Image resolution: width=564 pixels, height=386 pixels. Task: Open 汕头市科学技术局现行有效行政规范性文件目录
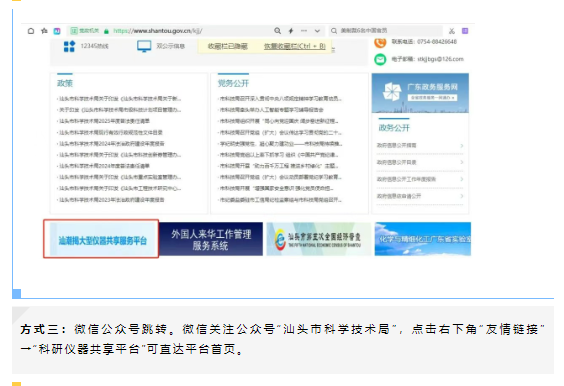[x=111, y=132]
